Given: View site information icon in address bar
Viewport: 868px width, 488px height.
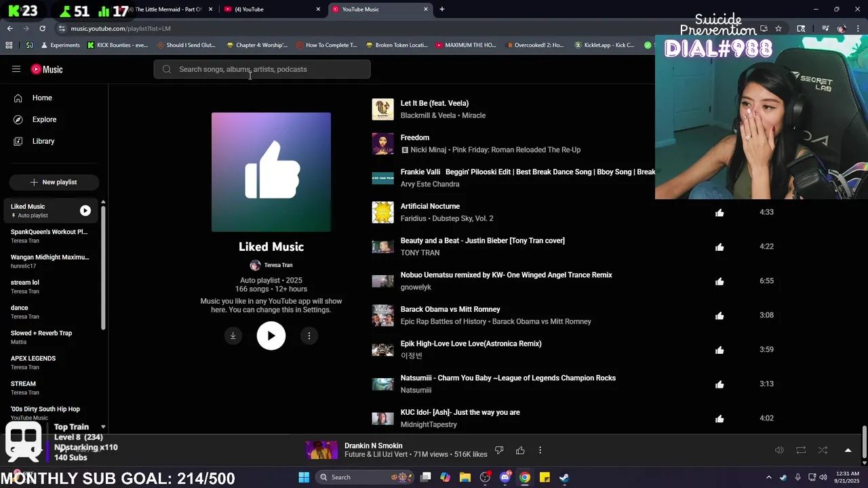Looking at the screenshot, I should [x=62, y=28].
